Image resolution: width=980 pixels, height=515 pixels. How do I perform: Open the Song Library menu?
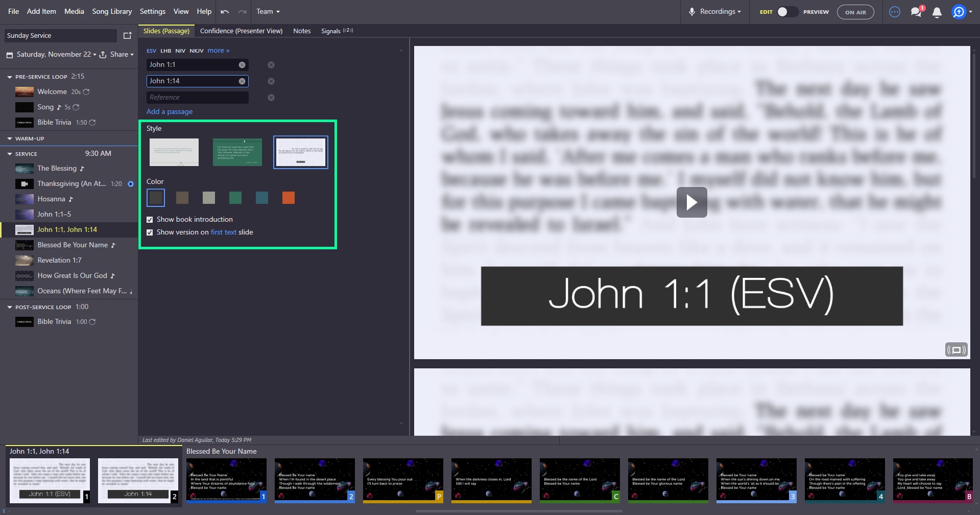coord(112,11)
